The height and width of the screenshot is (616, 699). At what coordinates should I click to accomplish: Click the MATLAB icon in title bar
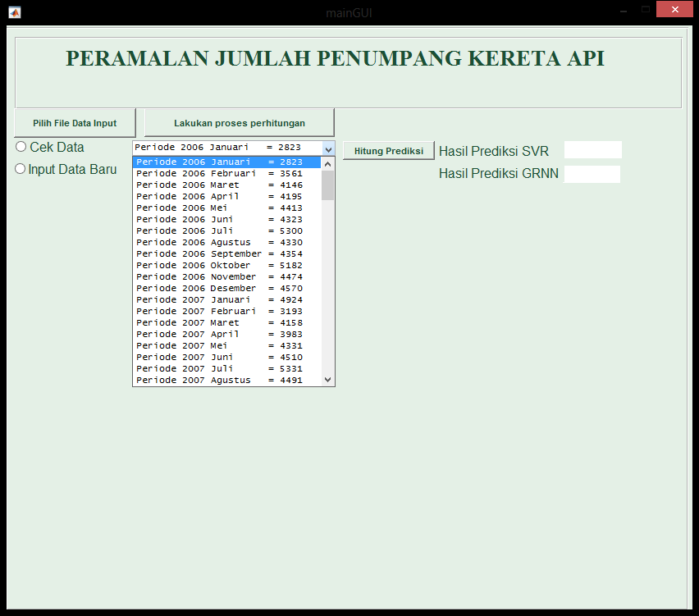[x=14, y=12]
